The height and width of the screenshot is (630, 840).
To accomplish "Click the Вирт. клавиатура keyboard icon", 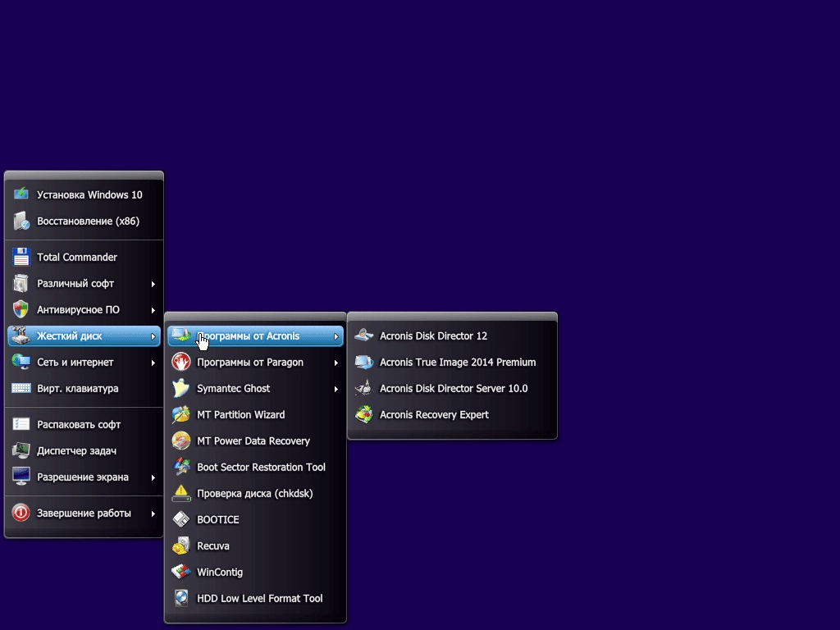I will pos(21,388).
